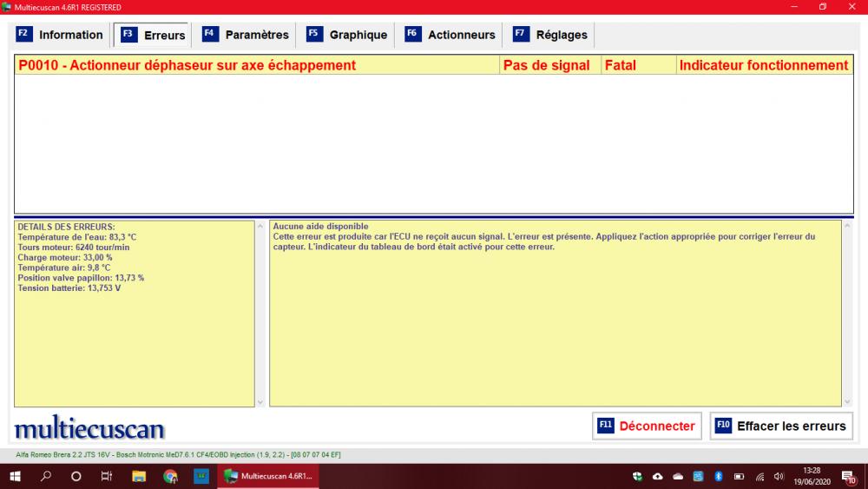
Task: Open Windows search from the taskbar
Action: (x=46, y=476)
